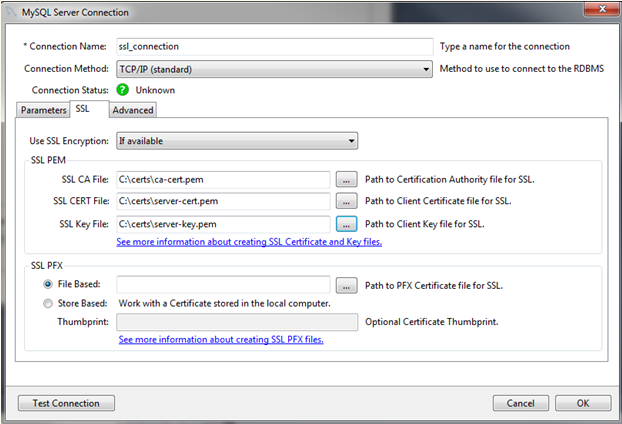Click 'Optional Certificate Thumbprint.' text

click(x=432, y=322)
